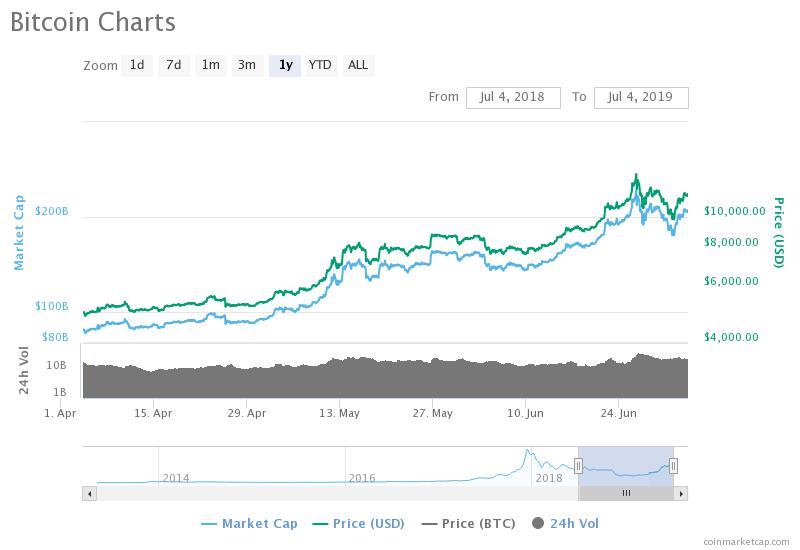Click the 24h Vol axis title
The height and width of the screenshot is (550, 800).
click(x=23, y=371)
